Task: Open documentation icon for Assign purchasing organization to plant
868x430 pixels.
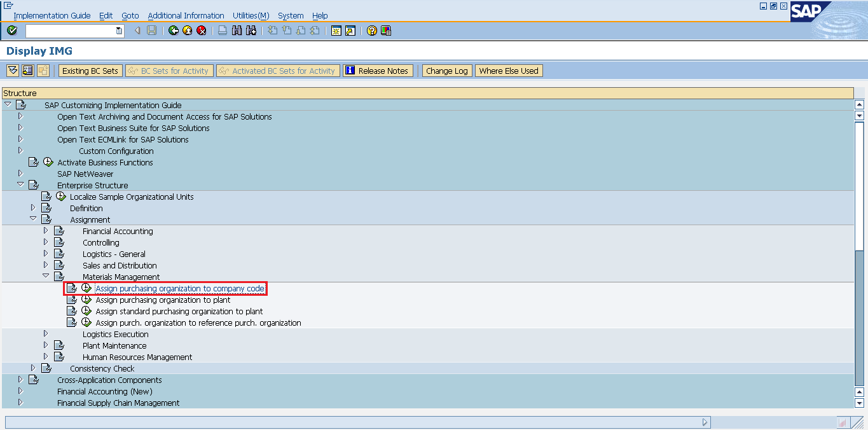Action: pos(72,300)
